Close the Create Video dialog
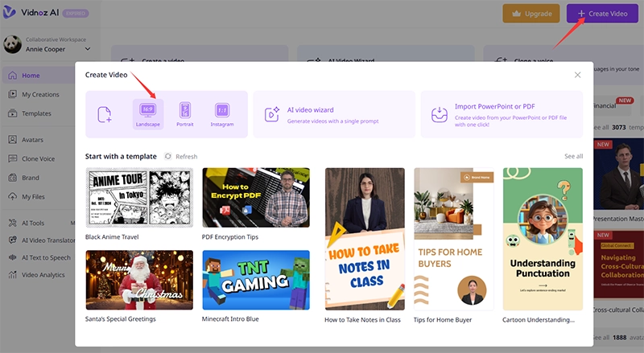The image size is (644, 353). [x=577, y=75]
